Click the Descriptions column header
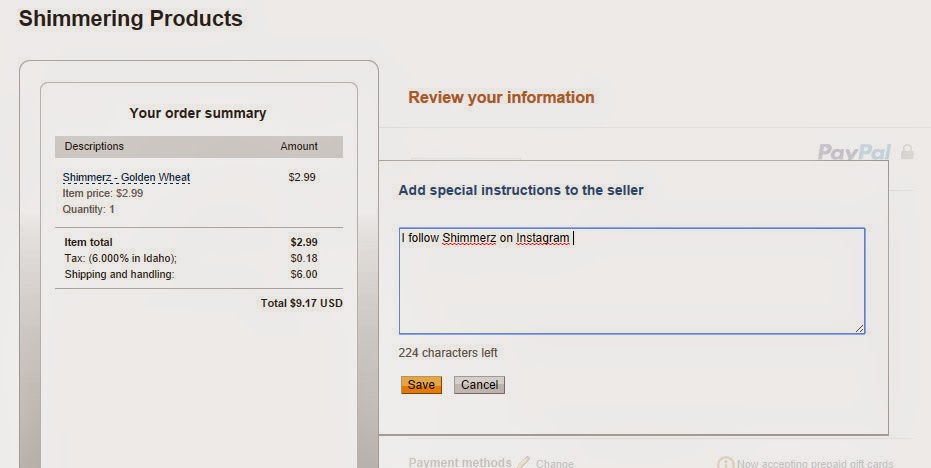This screenshot has height=468, width=931. [x=94, y=146]
